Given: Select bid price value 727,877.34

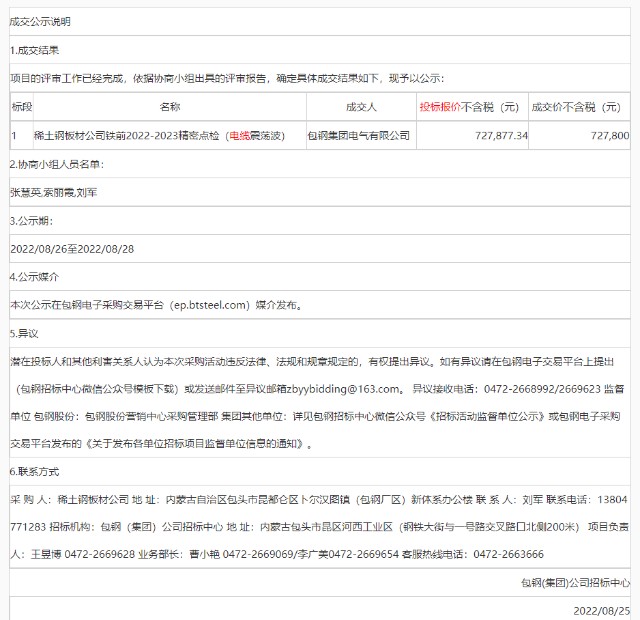Looking at the screenshot, I should 501,136.
